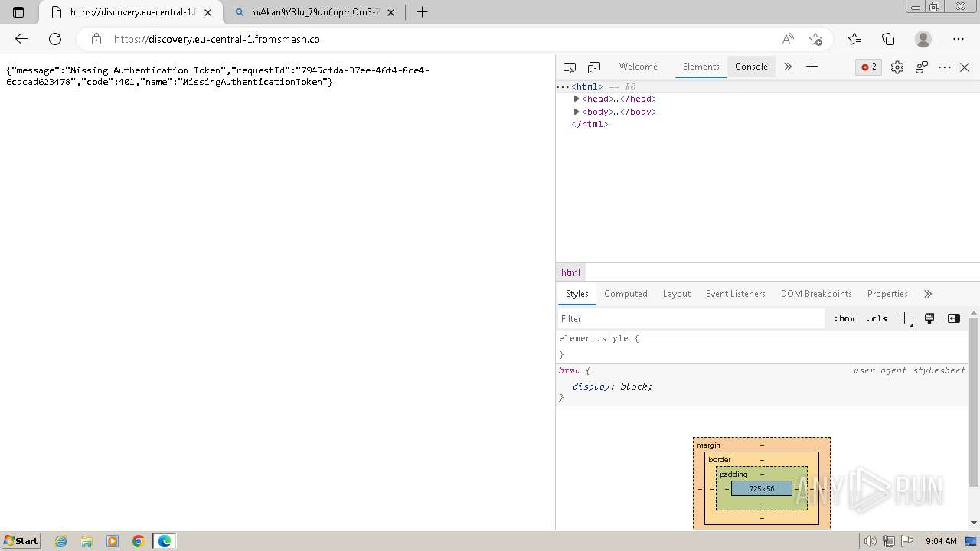The width and height of the screenshot is (980, 551).
Task: Click the margin label in box model
Action: click(x=708, y=445)
